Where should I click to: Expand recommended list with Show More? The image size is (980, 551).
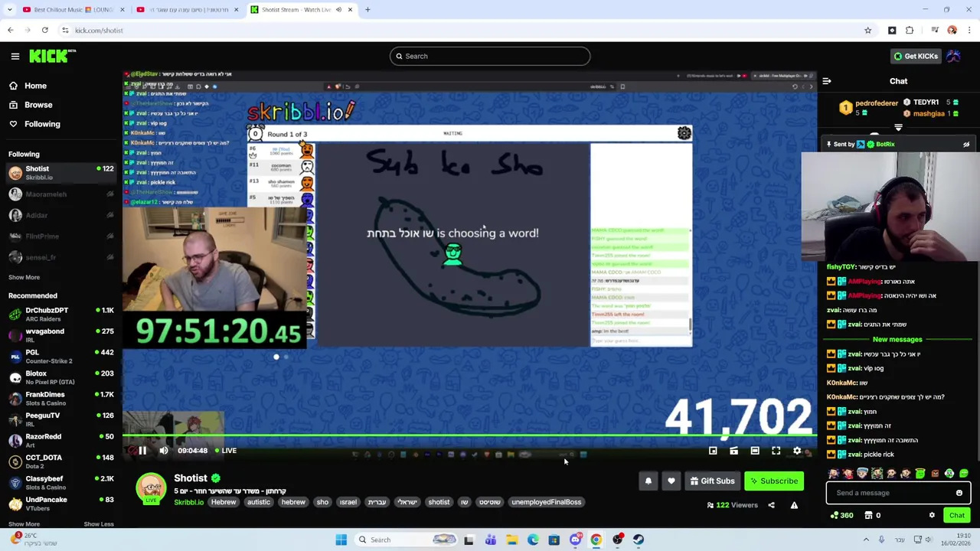pos(24,524)
